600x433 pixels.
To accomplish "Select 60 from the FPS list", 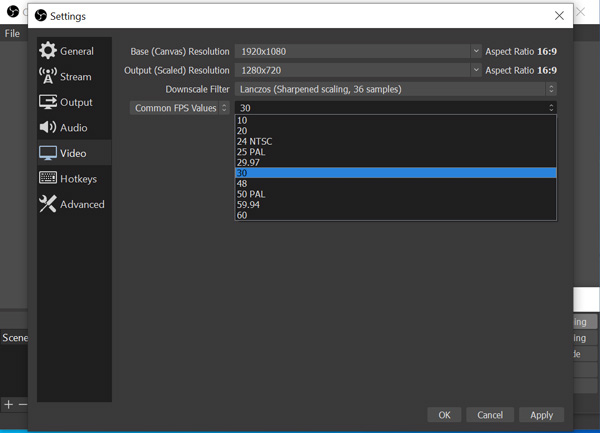I will click(243, 215).
